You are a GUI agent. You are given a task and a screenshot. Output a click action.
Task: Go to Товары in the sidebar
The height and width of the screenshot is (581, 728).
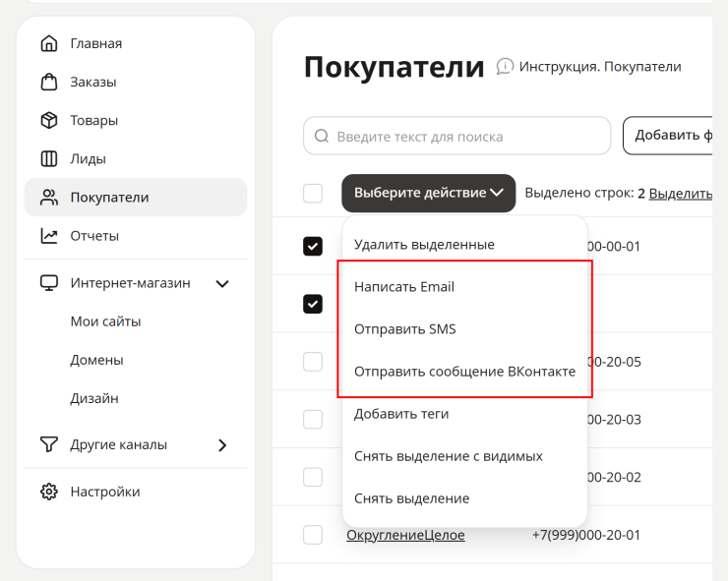tap(135, 120)
